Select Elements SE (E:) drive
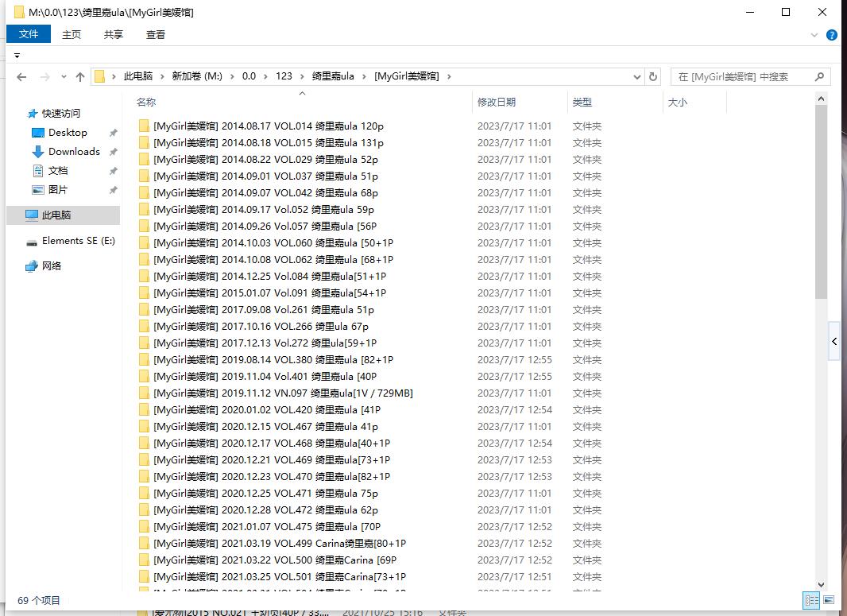Viewport: 847px width, 616px height. pos(78,241)
